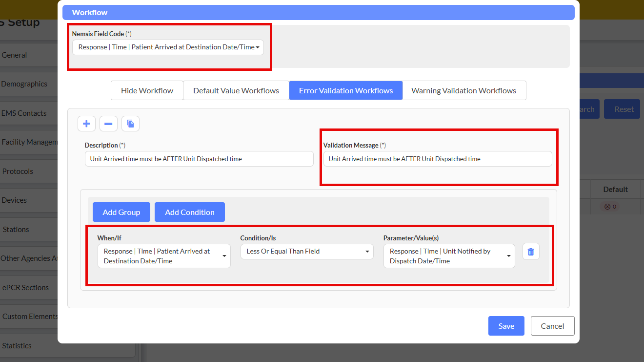Save the workflow
This screenshot has width=644, height=362.
(x=506, y=326)
